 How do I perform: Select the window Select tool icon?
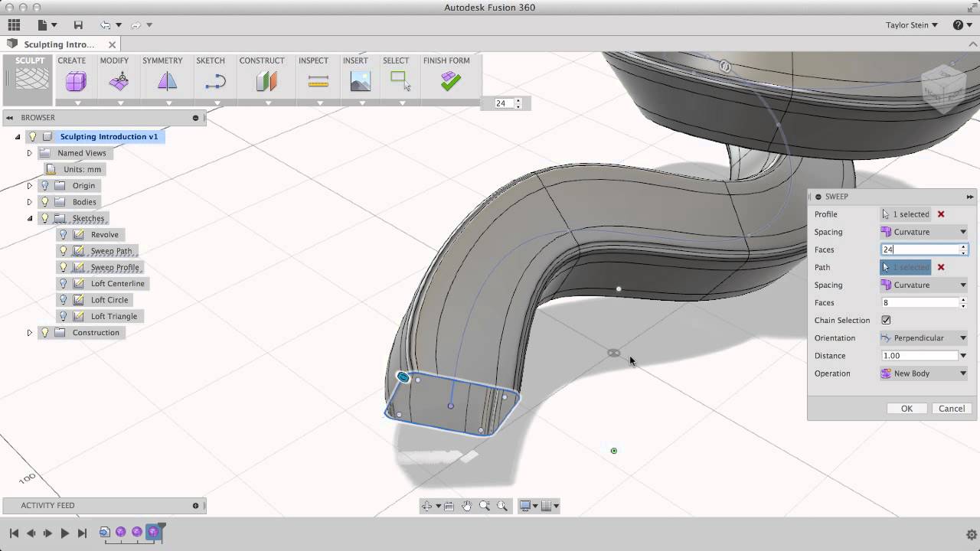400,81
